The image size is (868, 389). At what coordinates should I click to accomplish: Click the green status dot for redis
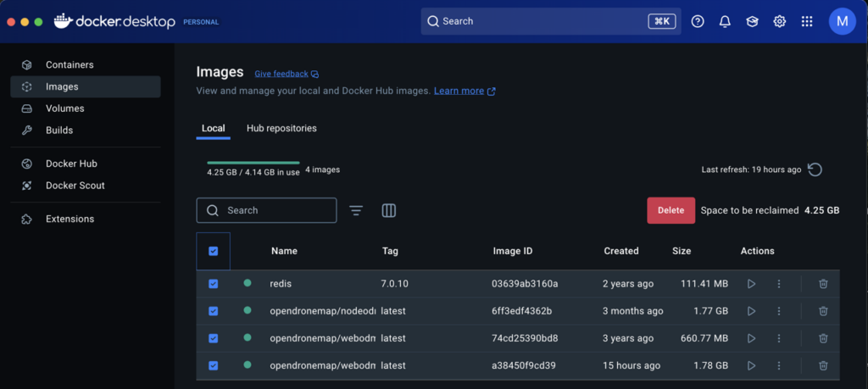(248, 283)
